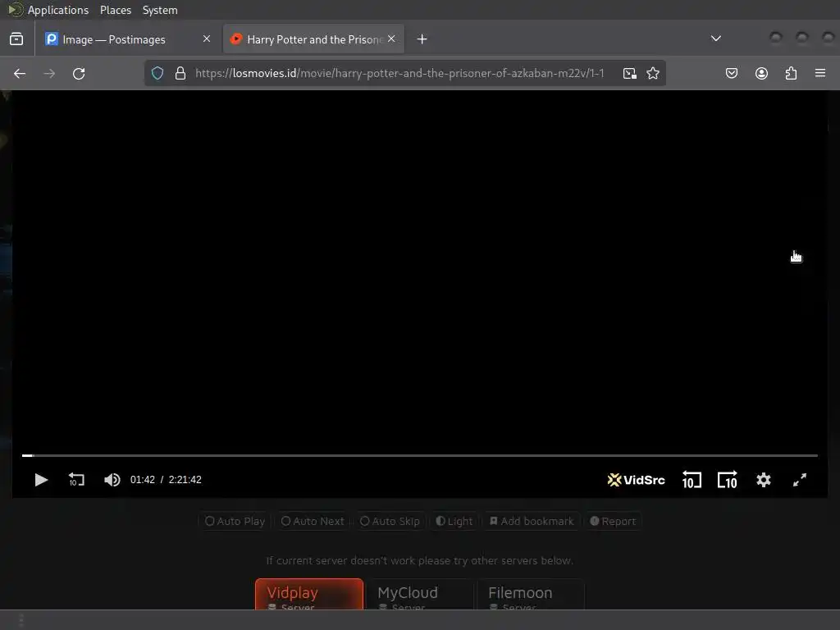
Task: Click the total duration 2:21:42 text
Action: (185, 479)
